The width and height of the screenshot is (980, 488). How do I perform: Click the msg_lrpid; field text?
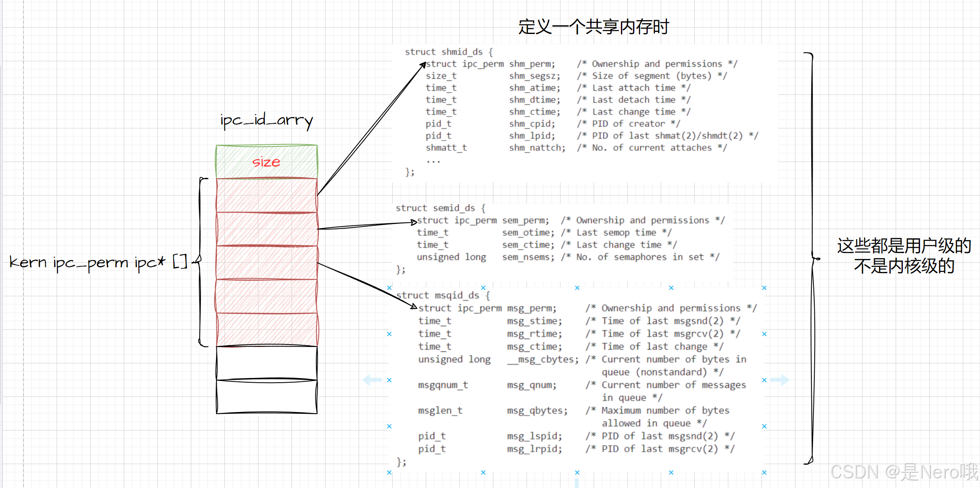pos(534,449)
